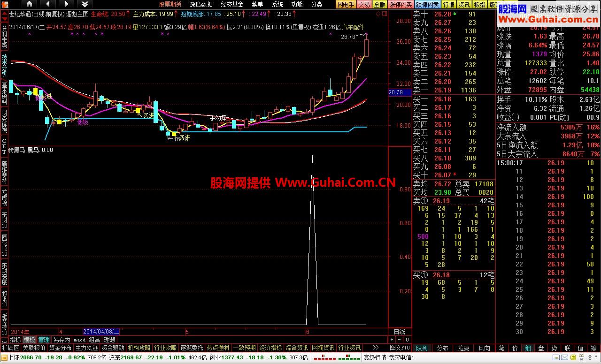Open the 主力轨迹 tab
Screen dimensions: 601x364
point(86,348)
